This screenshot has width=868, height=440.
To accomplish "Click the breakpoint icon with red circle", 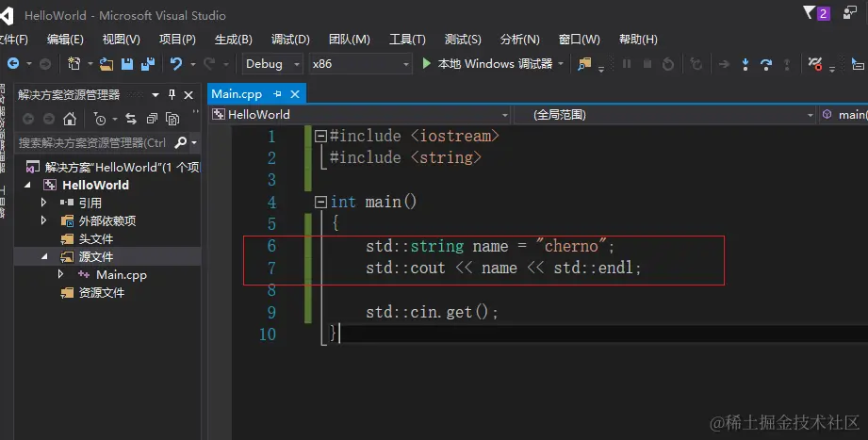I will tap(814, 64).
